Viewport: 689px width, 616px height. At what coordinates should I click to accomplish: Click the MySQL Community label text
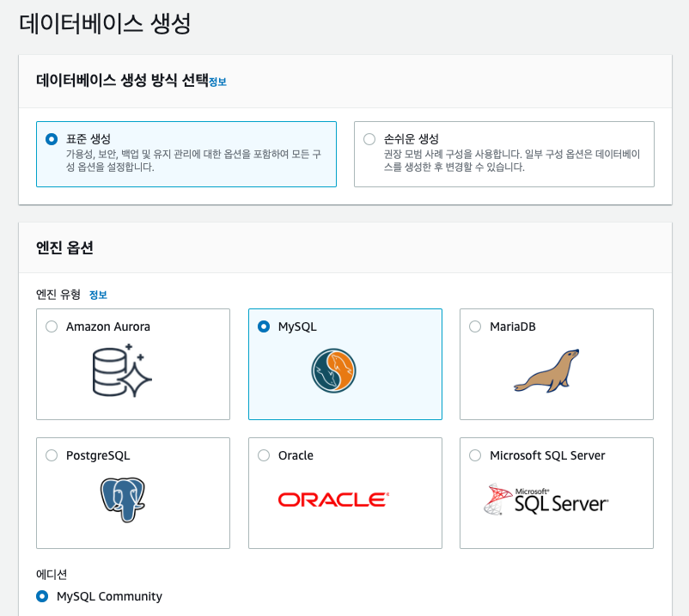(109, 596)
